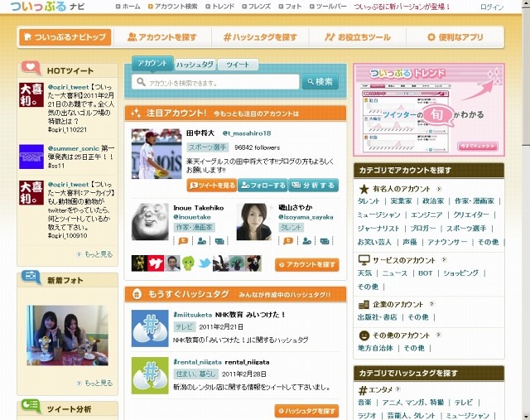Click the analyze icon under Inoue Takehiko
530x420 pixels.
219,241
